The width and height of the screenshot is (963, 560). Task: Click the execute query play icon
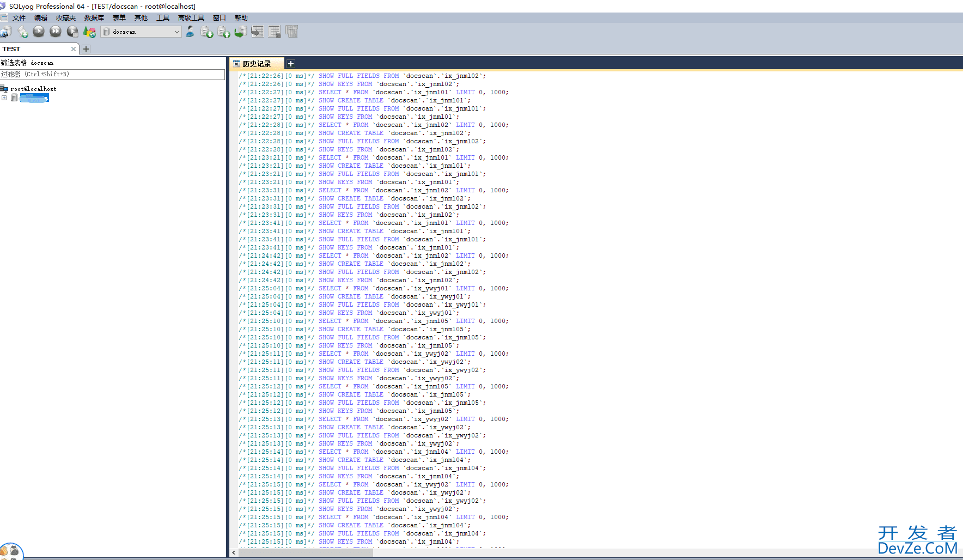pyautogui.click(x=39, y=32)
